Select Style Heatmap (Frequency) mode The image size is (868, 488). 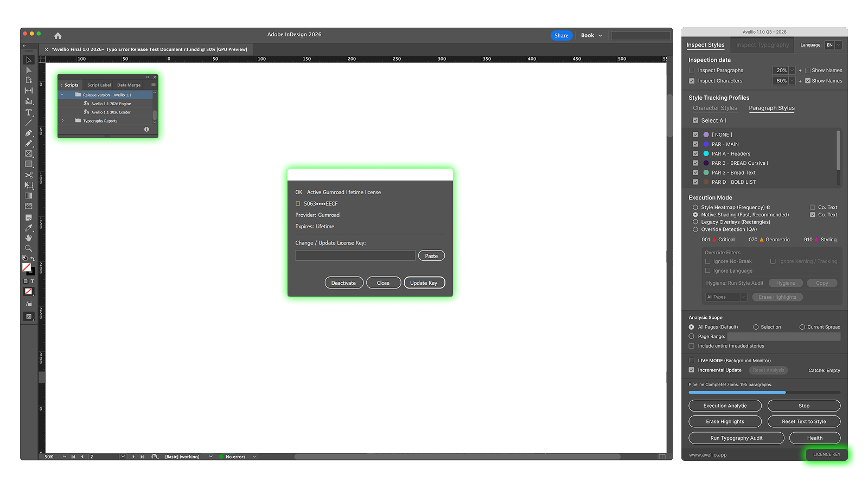coord(695,207)
